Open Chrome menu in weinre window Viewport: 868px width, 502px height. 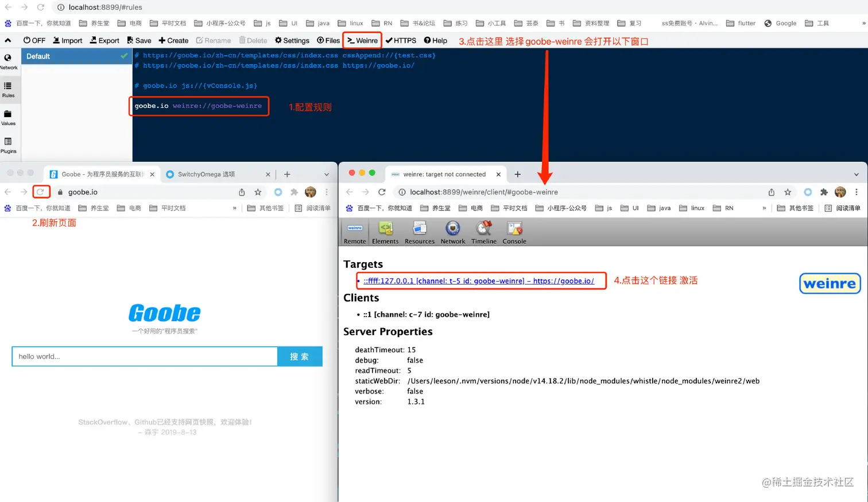(x=857, y=192)
